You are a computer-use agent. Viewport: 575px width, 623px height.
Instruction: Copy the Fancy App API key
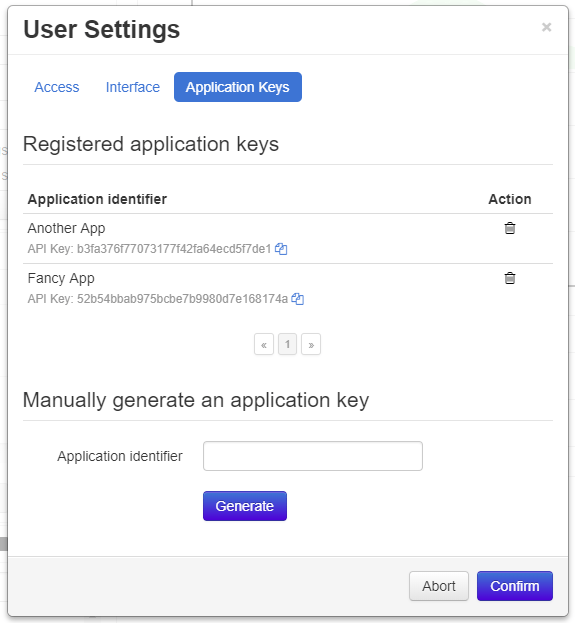tap(298, 299)
